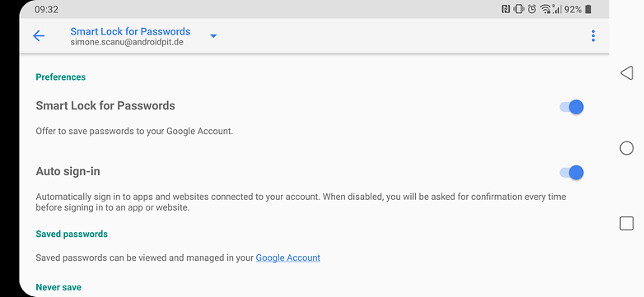Viewport: 644px width, 297px height.
Task: Select the Smart Lock for Passwords header title
Action: click(x=130, y=31)
